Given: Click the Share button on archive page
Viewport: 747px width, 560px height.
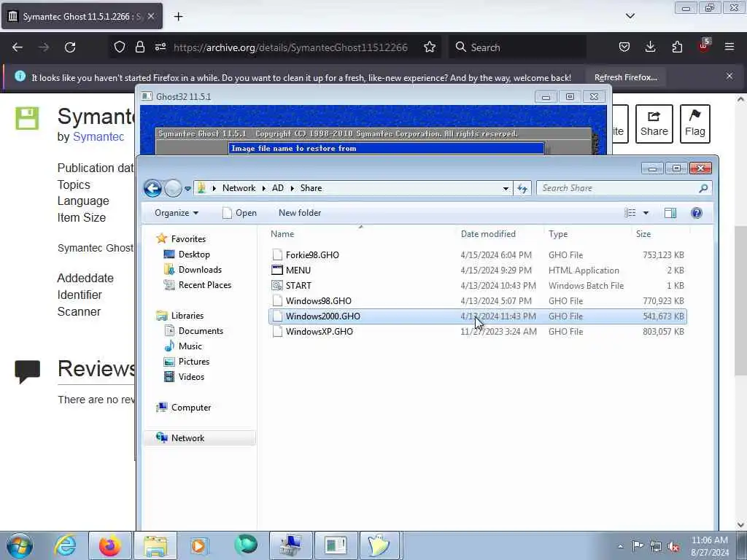Looking at the screenshot, I should click(654, 124).
